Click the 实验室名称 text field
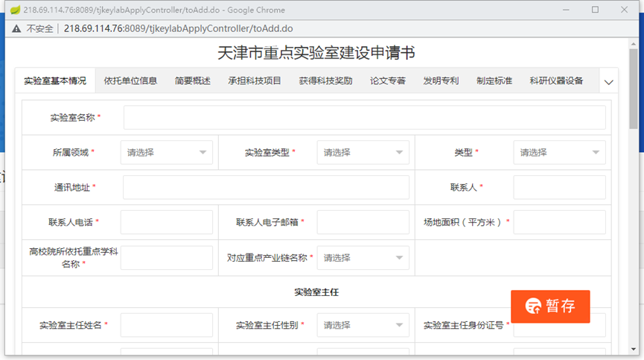The width and height of the screenshot is (644, 360). (x=364, y=118)
